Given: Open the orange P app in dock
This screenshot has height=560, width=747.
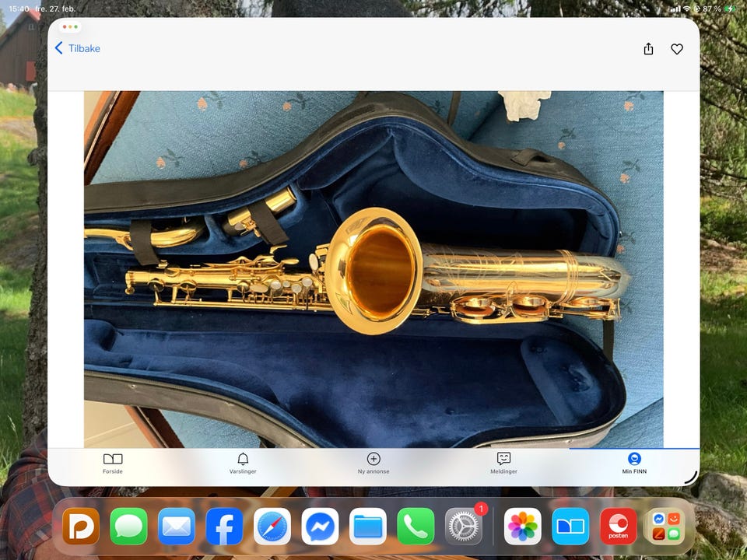Looking at the screenshot, I should pyautogui.click(x=81, y=527).
